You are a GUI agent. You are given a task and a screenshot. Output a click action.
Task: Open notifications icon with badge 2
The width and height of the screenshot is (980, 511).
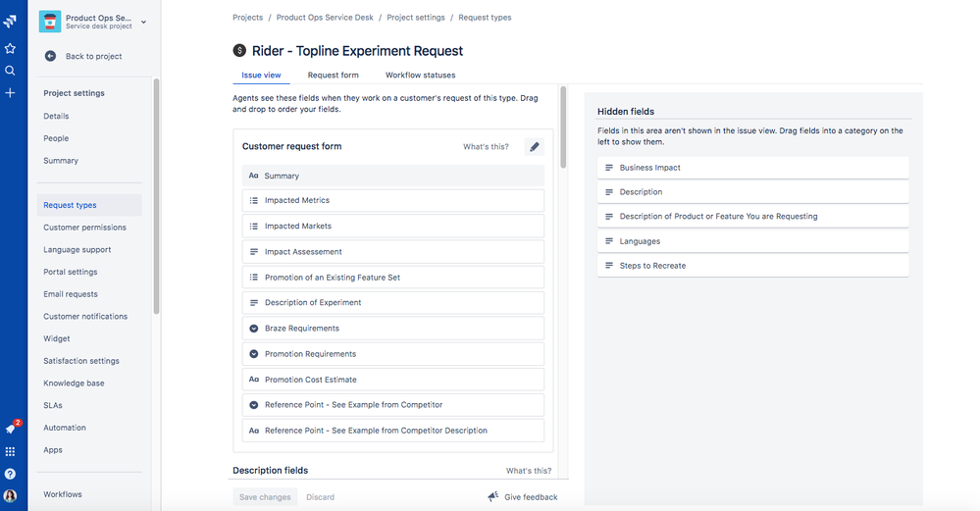click(11, 428)
